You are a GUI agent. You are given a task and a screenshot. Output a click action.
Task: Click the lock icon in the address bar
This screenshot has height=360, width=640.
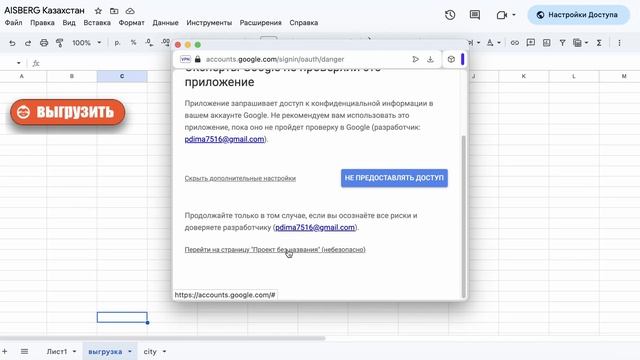tap(198, 59)
